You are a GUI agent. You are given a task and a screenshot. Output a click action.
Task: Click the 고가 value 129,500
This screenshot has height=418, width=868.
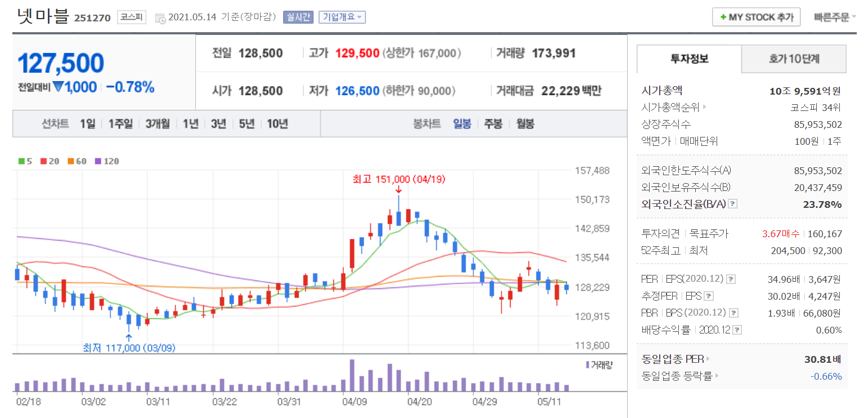coord(357,54)
